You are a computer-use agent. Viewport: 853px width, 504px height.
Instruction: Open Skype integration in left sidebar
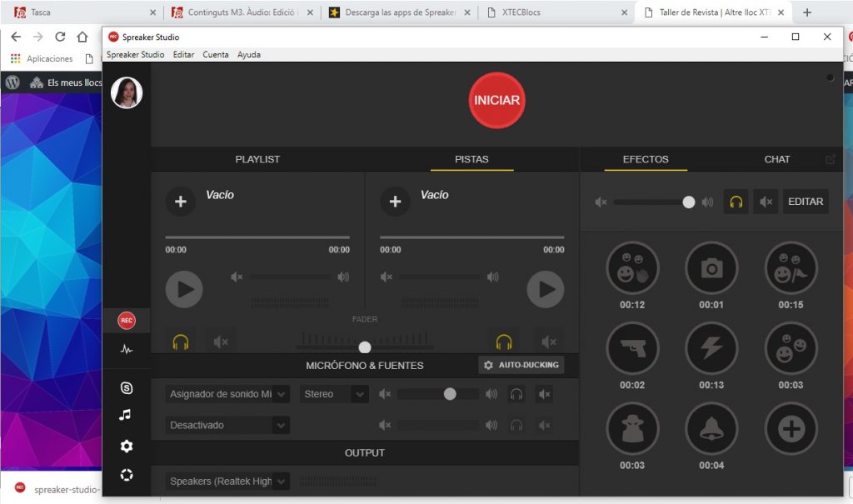[127, 387]
